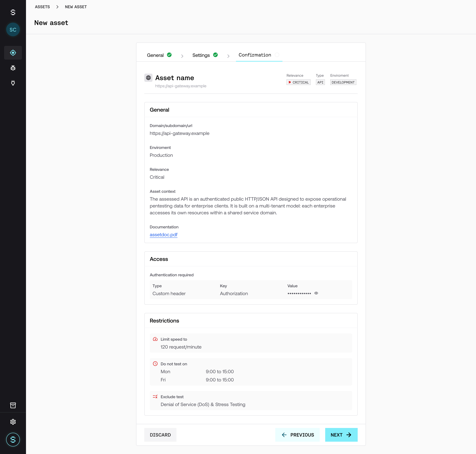Viewport: 476px width, 454px height.
Task: Click the globe icon beside Asset name
Action: pyautogui.click(x=148, y=78)
